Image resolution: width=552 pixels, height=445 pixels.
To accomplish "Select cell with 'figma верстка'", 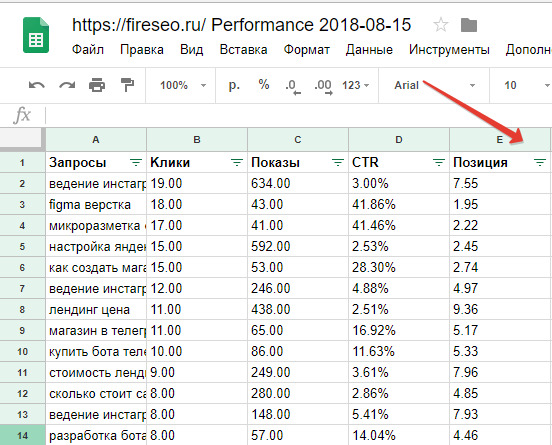I will click(x=96, y=205).
